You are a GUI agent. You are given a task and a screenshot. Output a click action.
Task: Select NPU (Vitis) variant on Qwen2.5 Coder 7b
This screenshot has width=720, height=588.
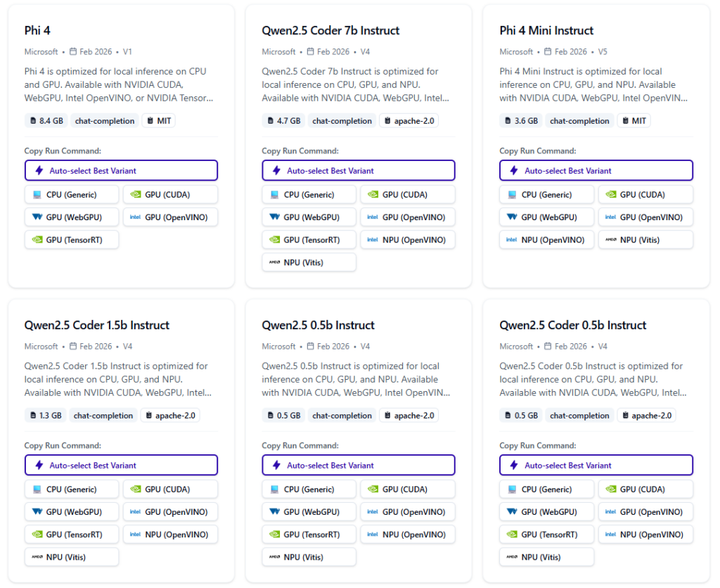[x=309, y=262]
